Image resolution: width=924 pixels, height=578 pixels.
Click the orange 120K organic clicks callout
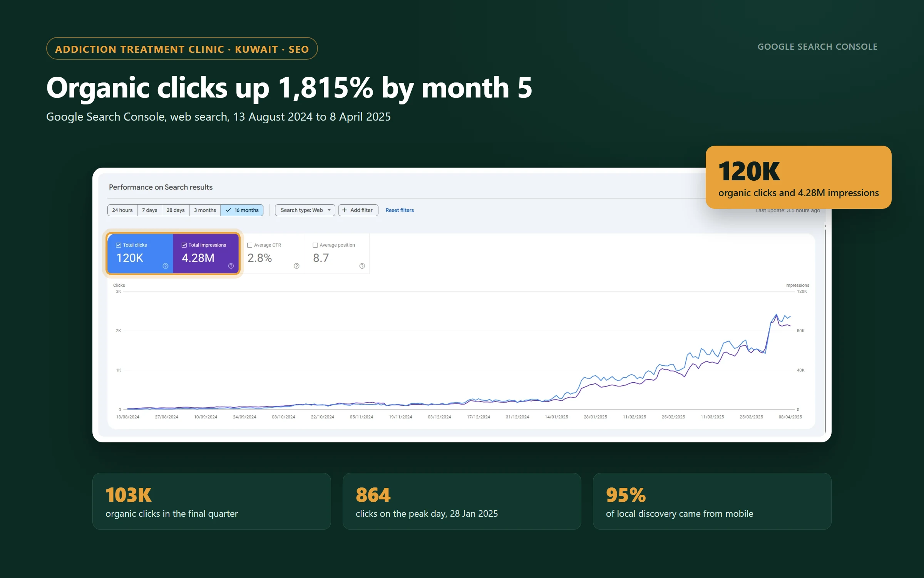(x=798, y=177)
